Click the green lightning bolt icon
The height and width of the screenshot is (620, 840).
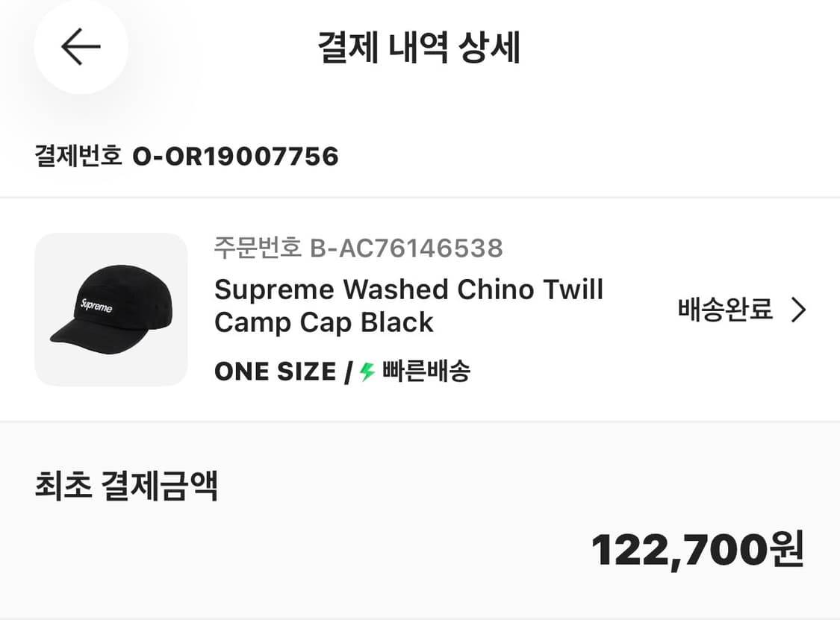(367, 372)
